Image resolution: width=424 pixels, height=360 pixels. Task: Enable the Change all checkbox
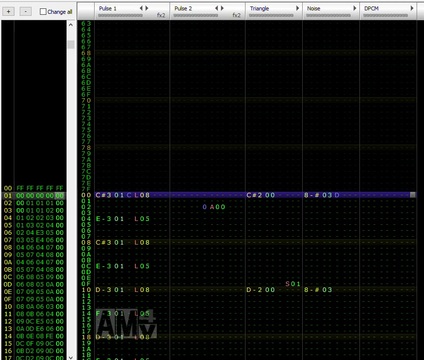coord(43,12)
